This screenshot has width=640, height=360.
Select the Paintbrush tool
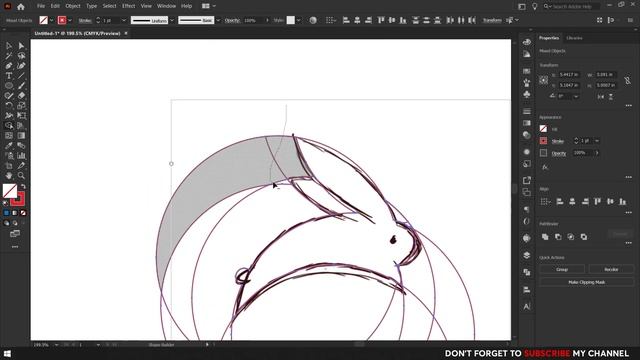(x=21, y=86)
